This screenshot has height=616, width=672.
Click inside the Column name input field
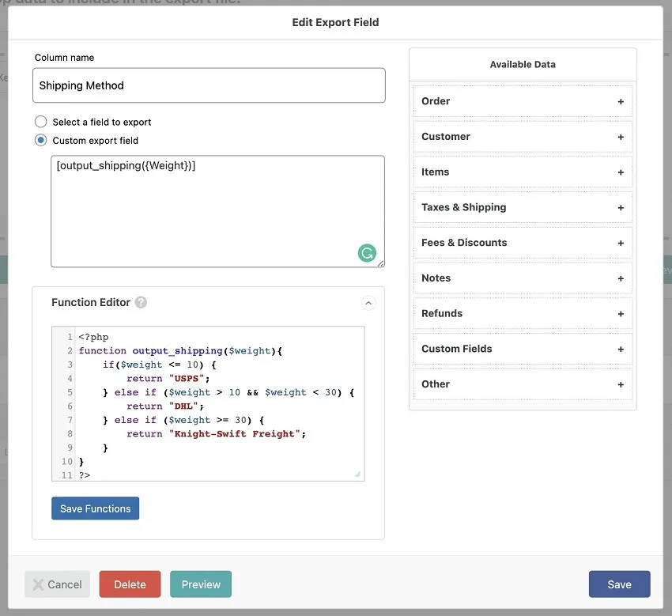[209, 85]
